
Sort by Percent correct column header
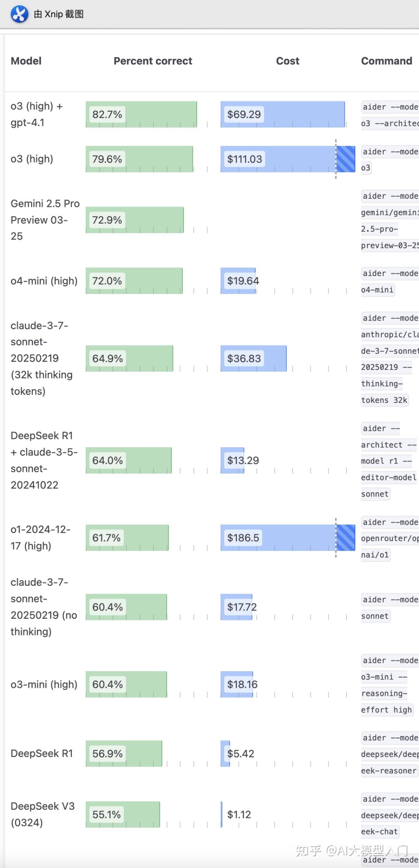pyautogui.click(x=153, y=61)
